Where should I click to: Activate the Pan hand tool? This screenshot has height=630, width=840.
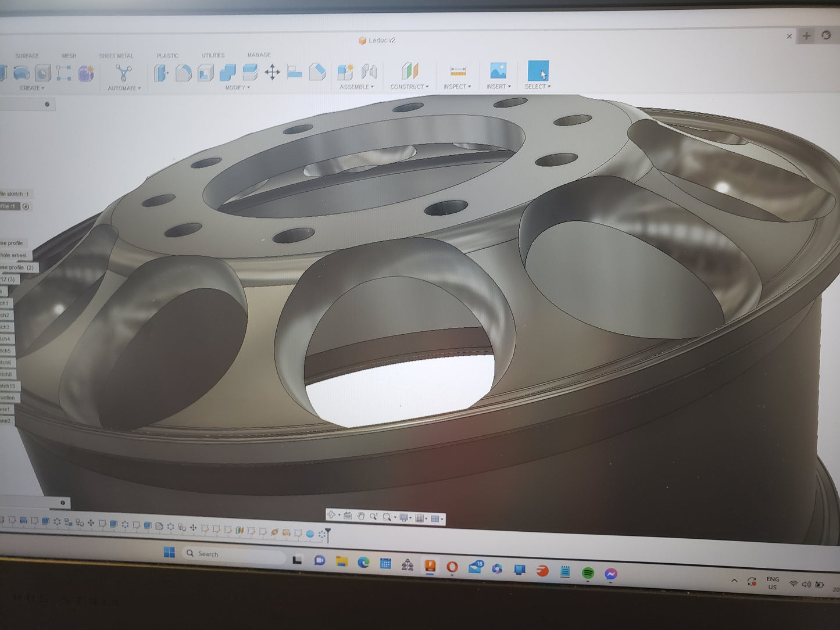(360, 516)
